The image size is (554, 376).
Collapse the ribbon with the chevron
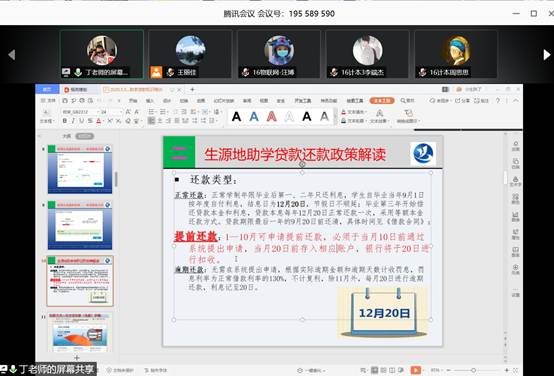[x=515, y=101]
